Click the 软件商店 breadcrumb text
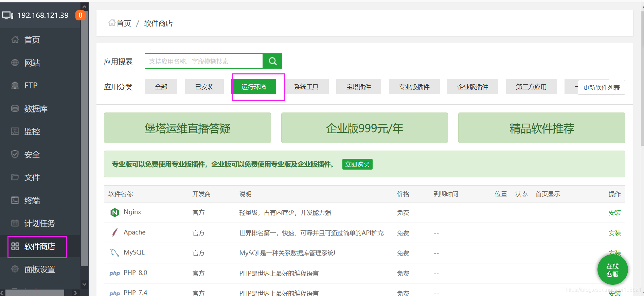The image size is (644, 296). click(x=159, y=23)
